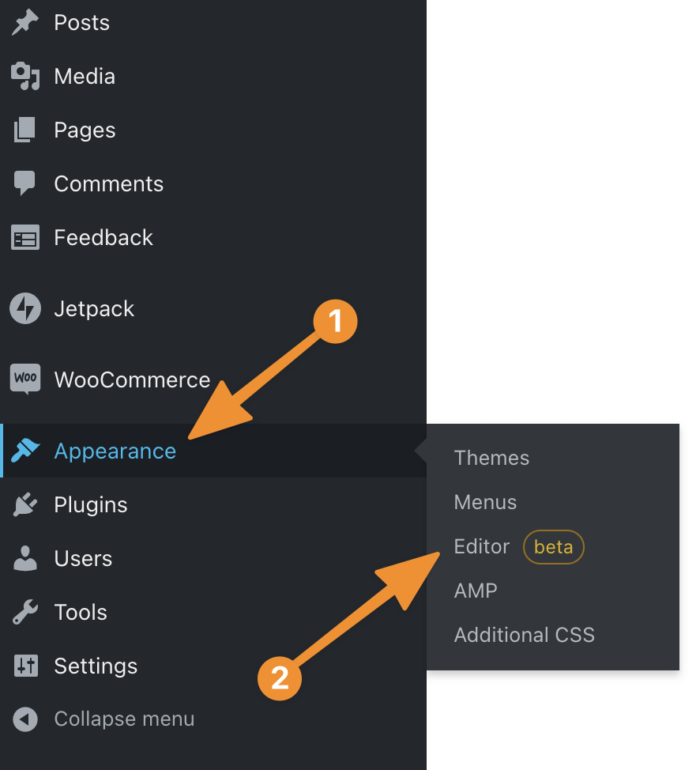Open Menus in the Appearance submenu
The height and width of the screenshot is (770, 700).
point(485,502)
